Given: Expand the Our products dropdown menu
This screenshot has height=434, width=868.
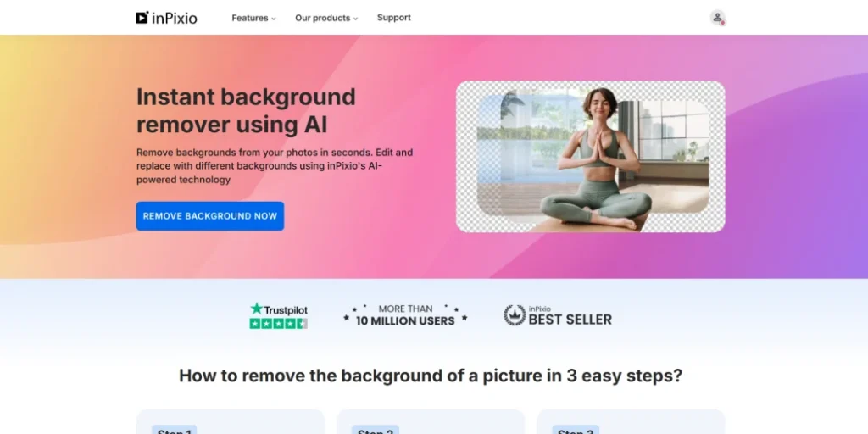Looking at the screenshot, I should pos(326,18).
